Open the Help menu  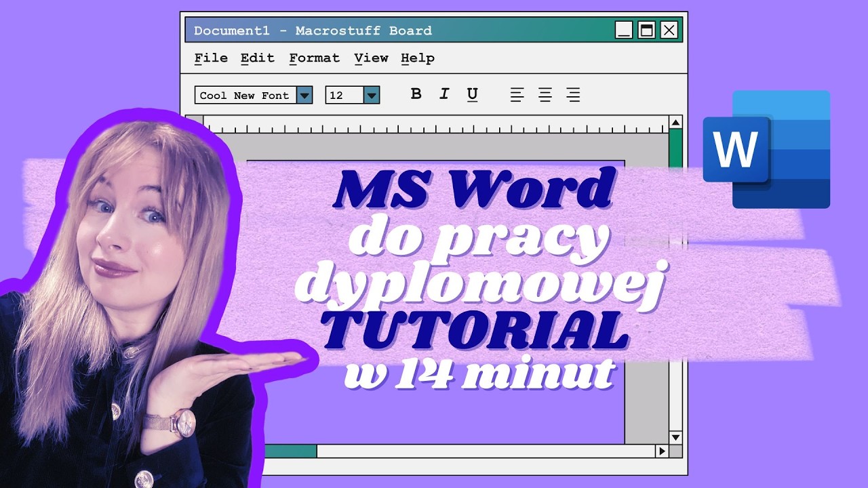(x=418, y=58)
